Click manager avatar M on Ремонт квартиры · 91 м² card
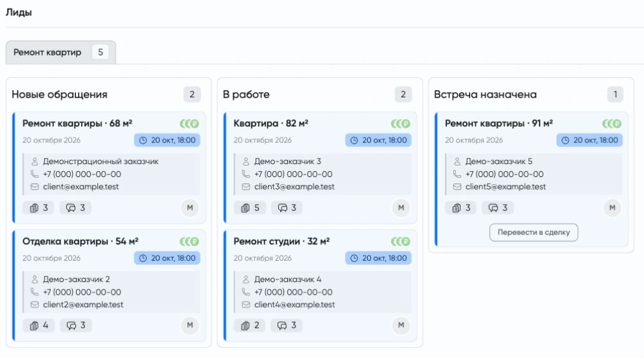644x358 pixels. tap(612, 208)
